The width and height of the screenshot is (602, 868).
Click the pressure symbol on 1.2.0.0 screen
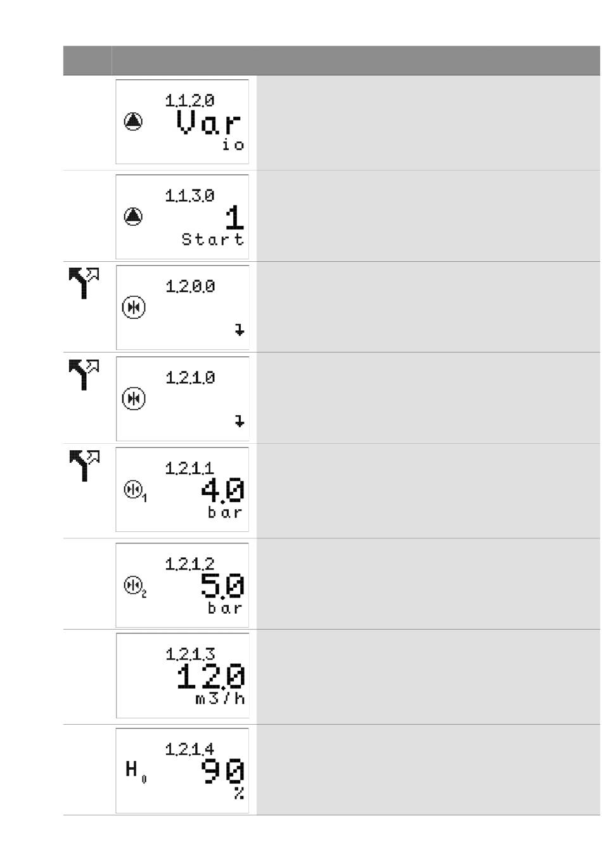point(134,308)
